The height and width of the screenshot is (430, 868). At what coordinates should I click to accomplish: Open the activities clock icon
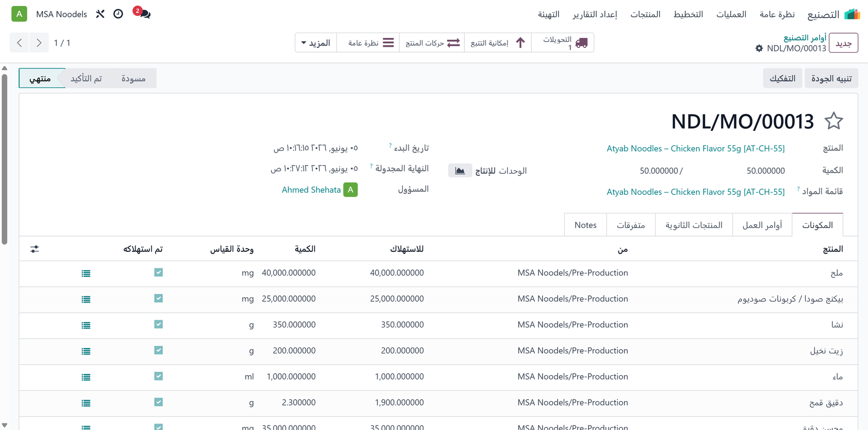(x=118, y=14)
